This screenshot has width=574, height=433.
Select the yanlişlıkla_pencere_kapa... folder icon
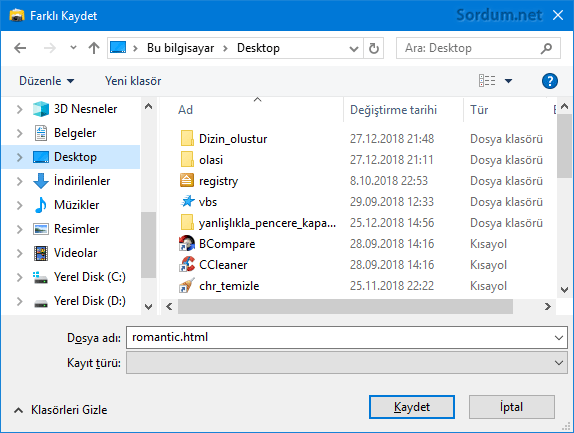pos(187,222)
